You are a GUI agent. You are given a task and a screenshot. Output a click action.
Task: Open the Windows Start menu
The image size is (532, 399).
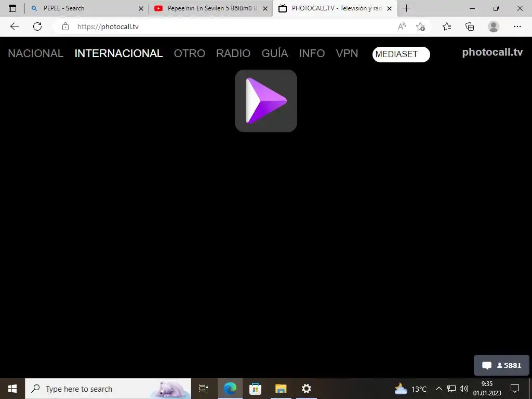point(12,389)
